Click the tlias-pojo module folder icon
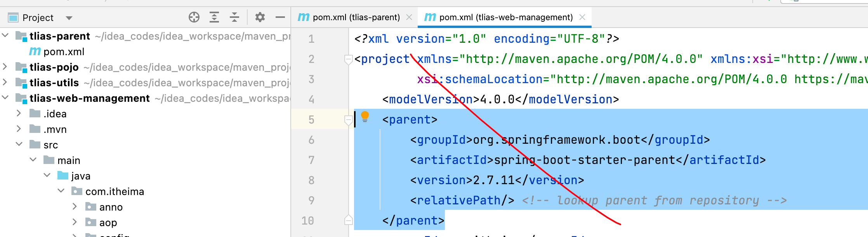The width and height of the screenshot is (868, 237). (21, 67)
